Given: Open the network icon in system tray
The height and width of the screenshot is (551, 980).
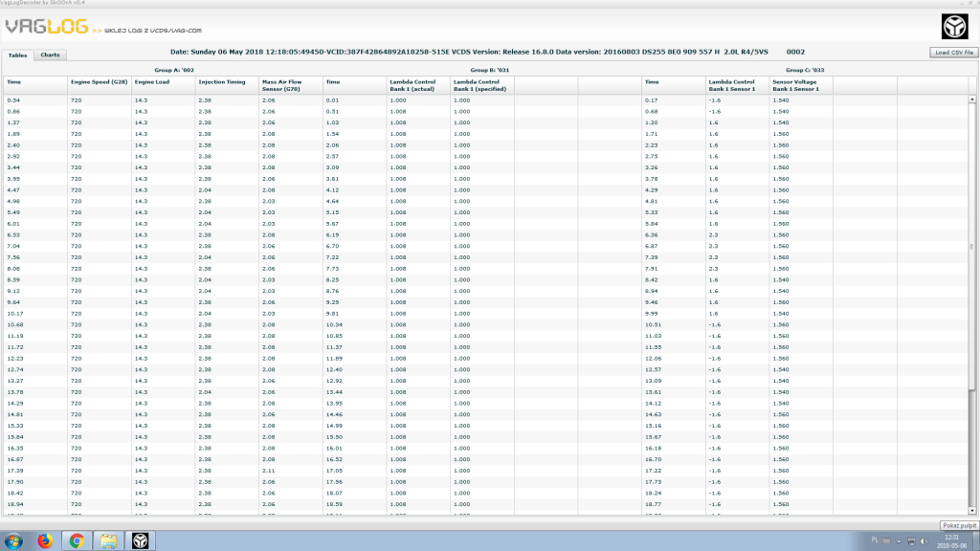Looking at the screenshot, I should point(911,541).
